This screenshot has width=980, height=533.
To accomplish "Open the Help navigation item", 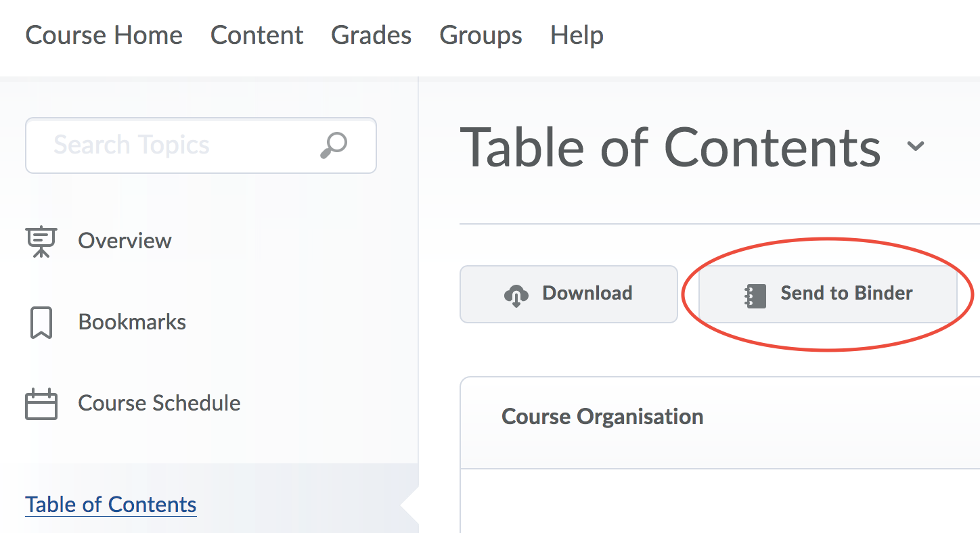I will click(577, 35).
